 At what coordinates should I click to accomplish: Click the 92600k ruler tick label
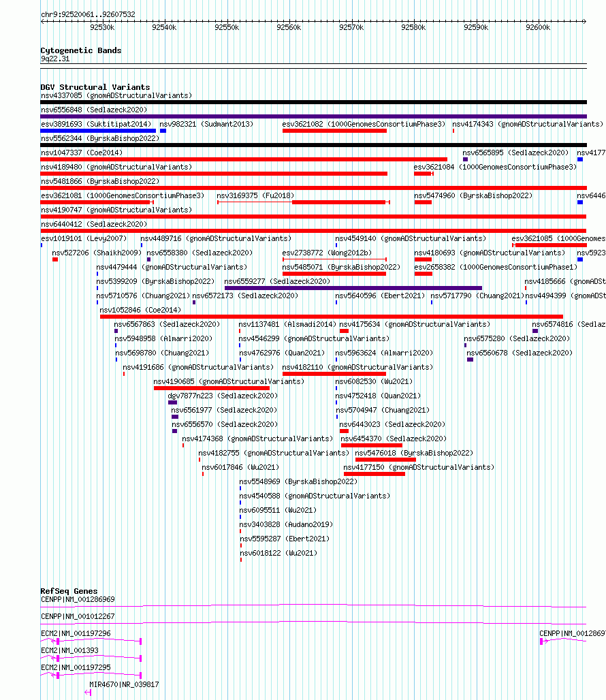point(538,27)
